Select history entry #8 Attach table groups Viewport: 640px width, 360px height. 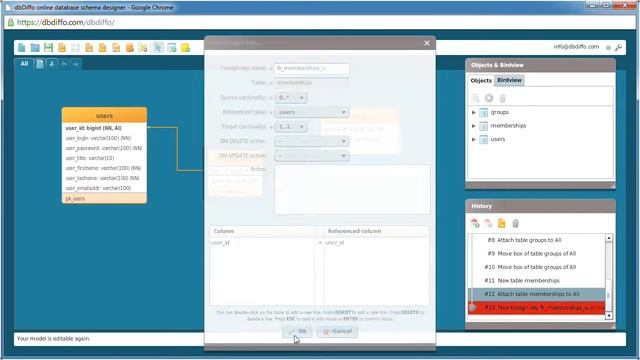(537, 240)
